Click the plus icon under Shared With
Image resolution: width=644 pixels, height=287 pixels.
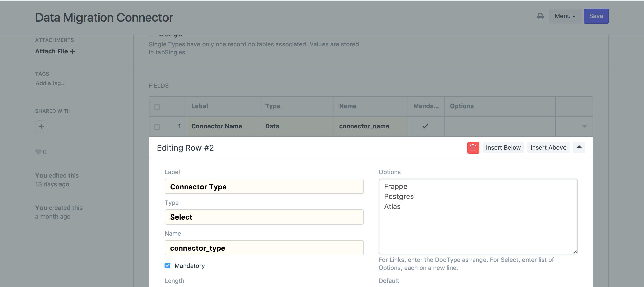(x=41, y=126)
